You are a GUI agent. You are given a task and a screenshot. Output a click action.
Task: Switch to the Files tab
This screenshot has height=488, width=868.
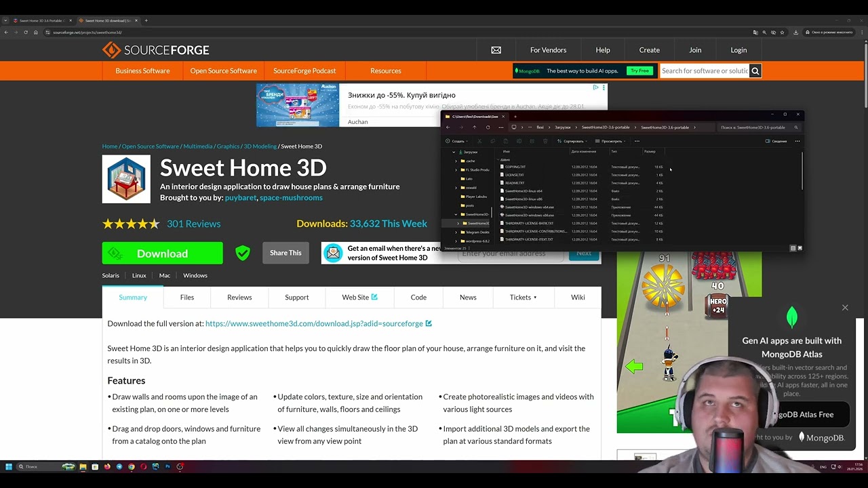[187, 298]
